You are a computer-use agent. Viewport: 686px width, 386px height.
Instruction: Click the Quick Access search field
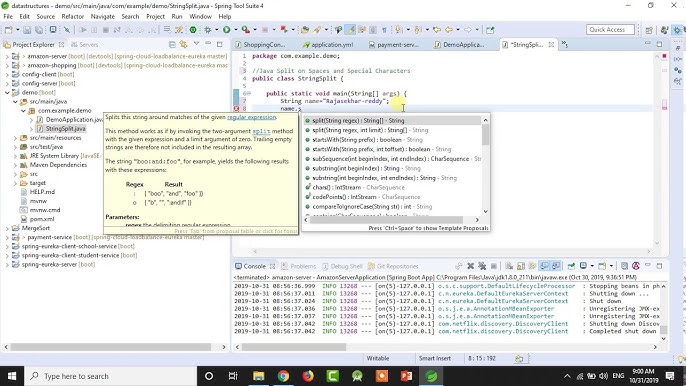click(x=610, y=30)
